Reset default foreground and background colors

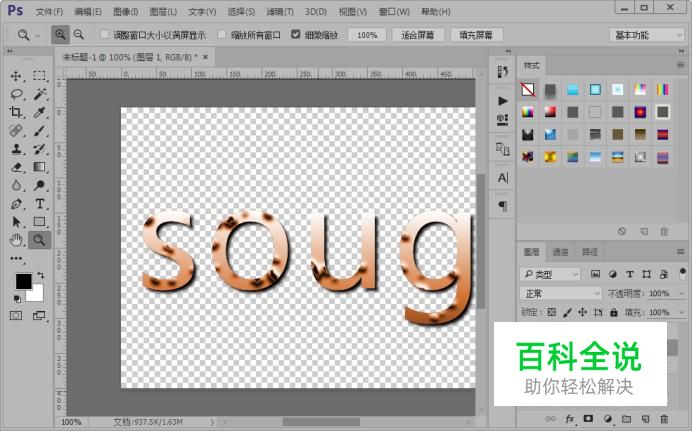17,299
